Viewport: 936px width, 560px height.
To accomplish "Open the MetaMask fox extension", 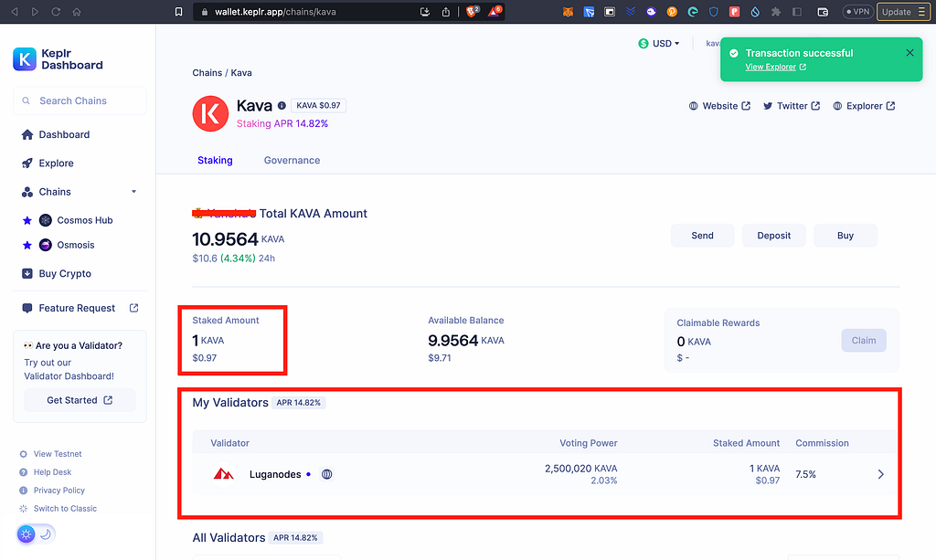I will [x=569, y=12].
